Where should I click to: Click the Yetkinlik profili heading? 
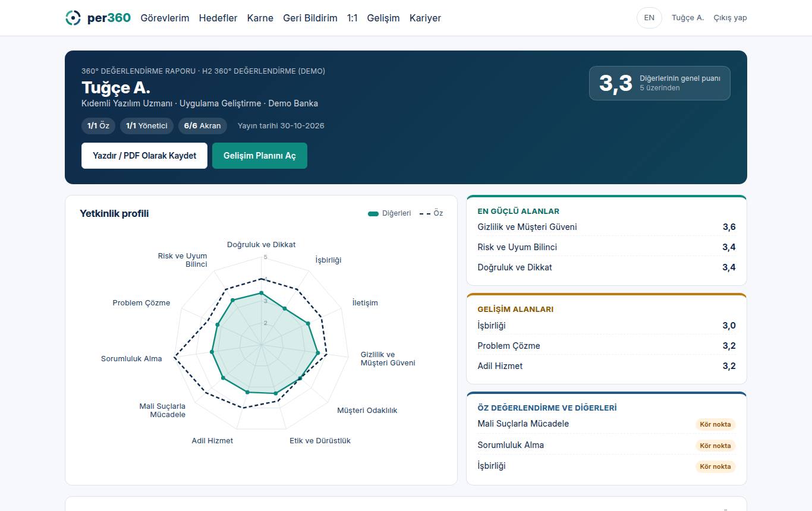(x=114, y=214)
